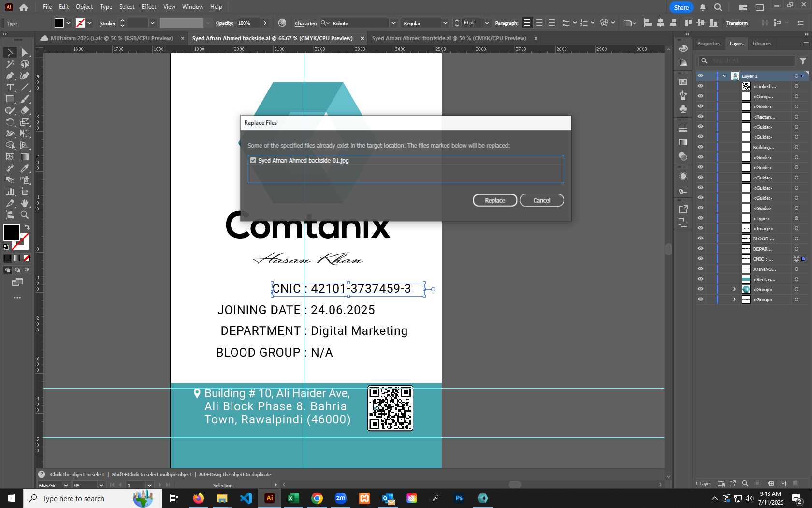Viewport: 812px width, 508px height.
Task: Hide the Linked item layer row
Action: pyautogui.click(x=700, y=86)
